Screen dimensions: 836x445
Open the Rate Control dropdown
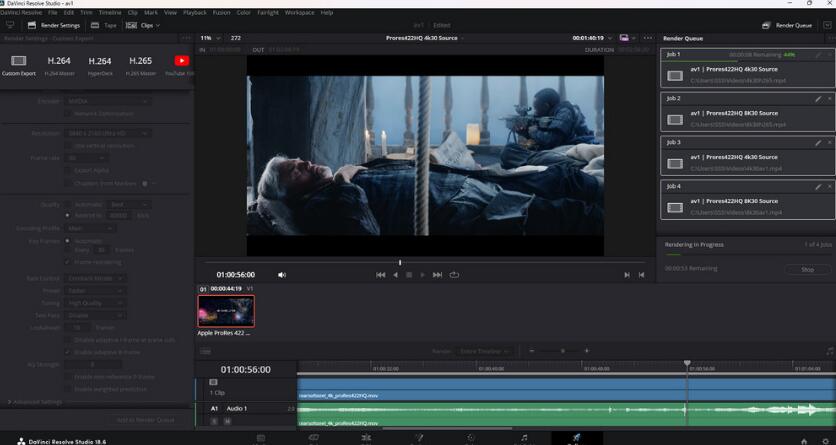(x=94, y=278)
